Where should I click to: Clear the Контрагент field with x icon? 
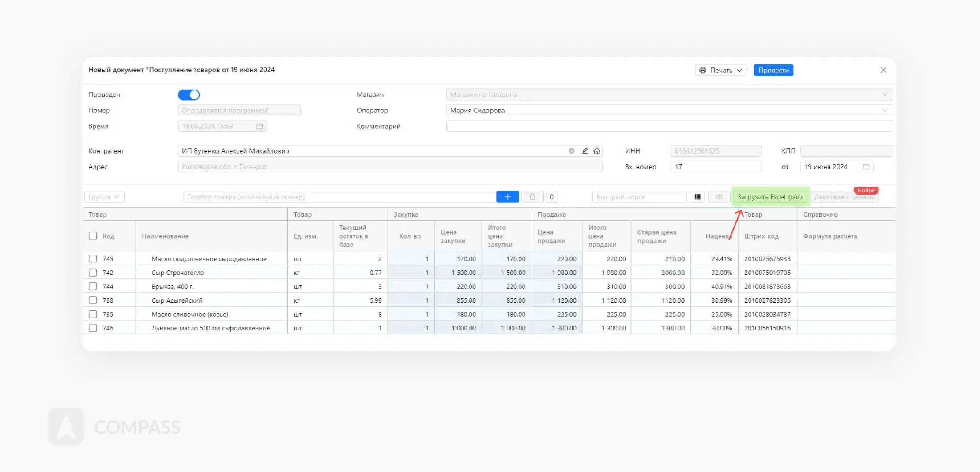coord(572,151)
